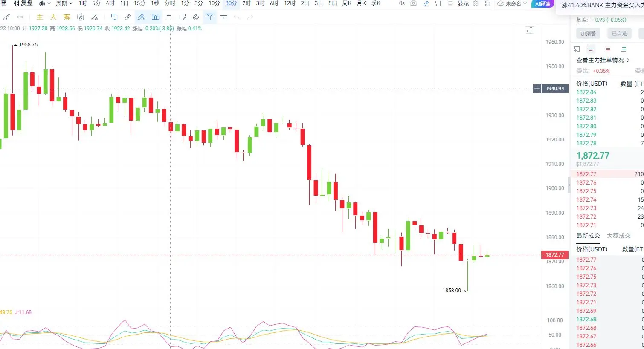Open the more tools ellipsis menu

pyautogui.click(x=20, y=17)
